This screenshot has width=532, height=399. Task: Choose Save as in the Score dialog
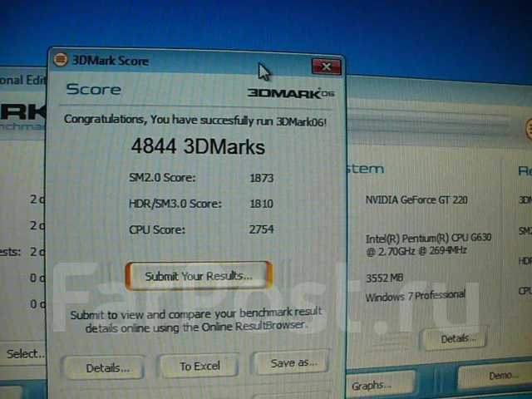(293, 362)
